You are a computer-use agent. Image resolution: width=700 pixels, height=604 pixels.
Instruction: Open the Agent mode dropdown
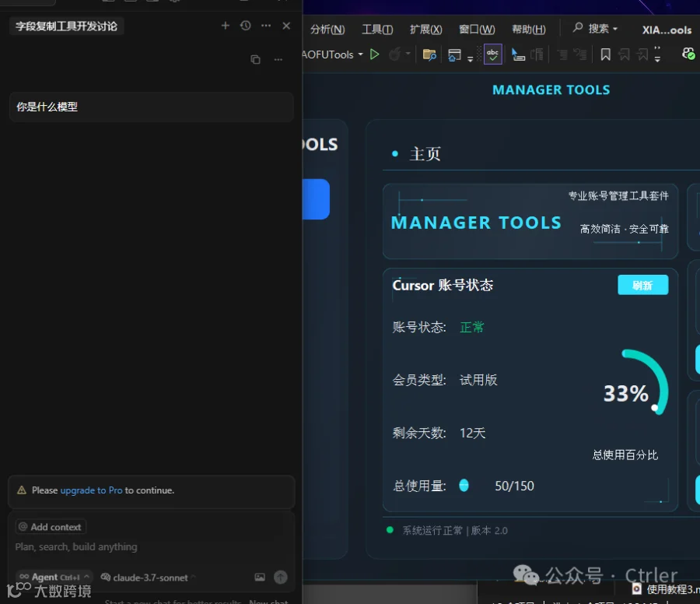click(54, 578)
